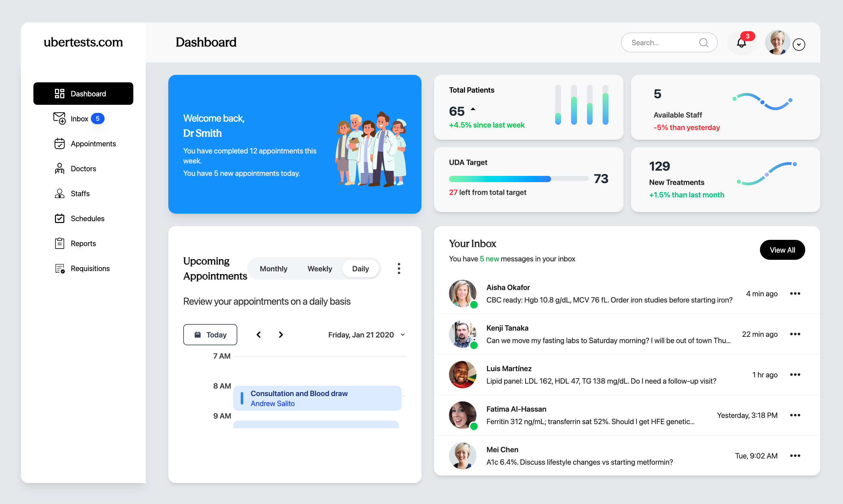Open vertical dots menu in Upcoming Appointments
843x504 pixels.
(x=399, y=268)
